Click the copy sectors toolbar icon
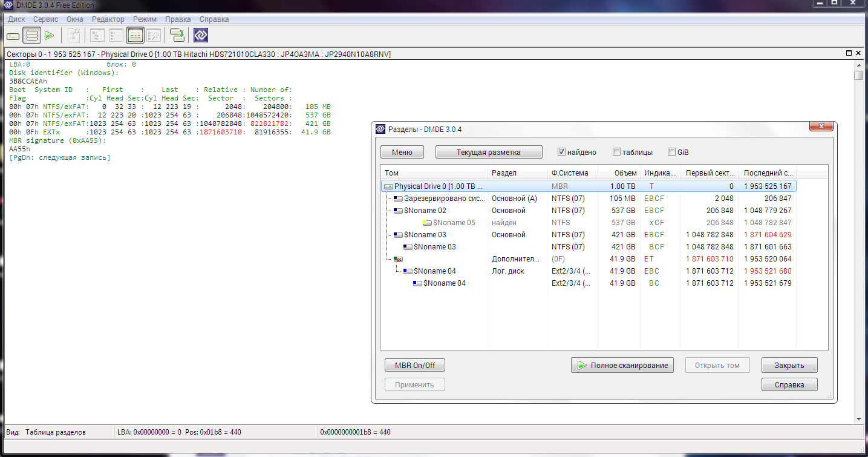This screenshot has height=457, width=868. (x=177, y=36)
